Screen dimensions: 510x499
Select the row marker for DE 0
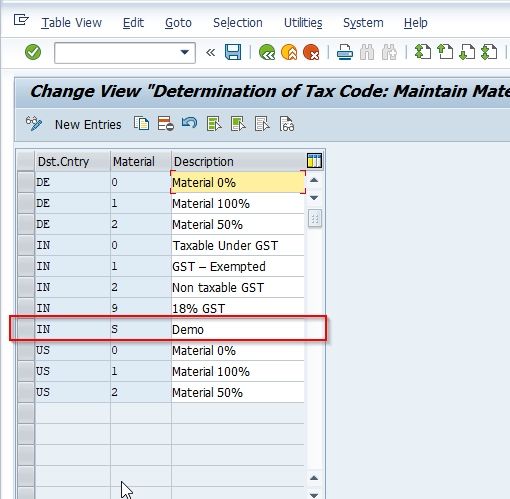point(26,182)
